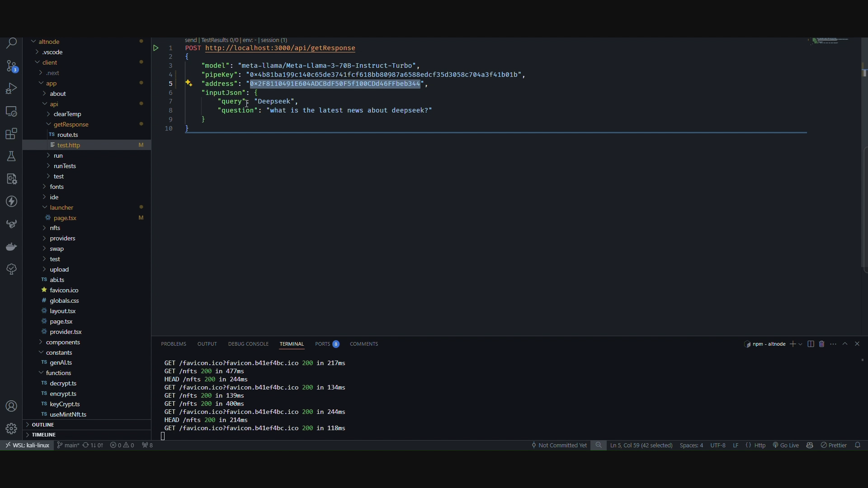Click the WSL: kali-linux remote indicator
The image size is (868, 488).
tap(27, 446)
